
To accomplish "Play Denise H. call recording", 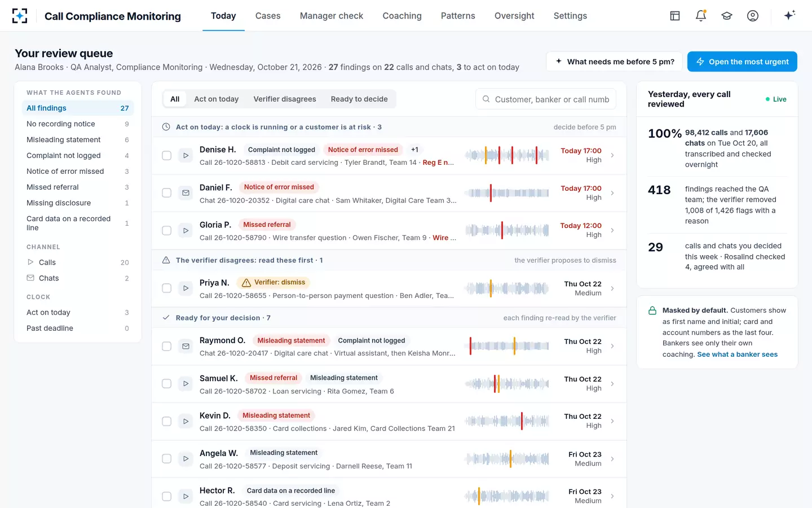I will click(x=186, y=155).
